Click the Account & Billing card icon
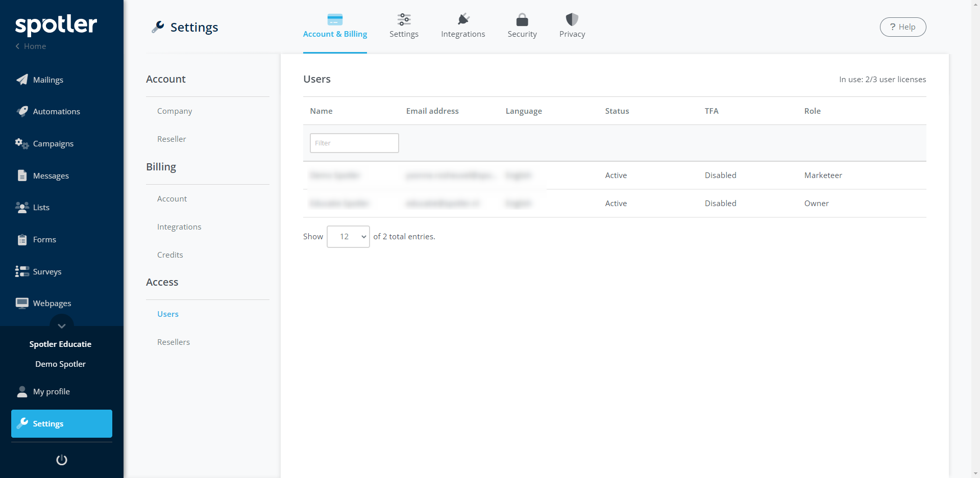 coord(335,20)
